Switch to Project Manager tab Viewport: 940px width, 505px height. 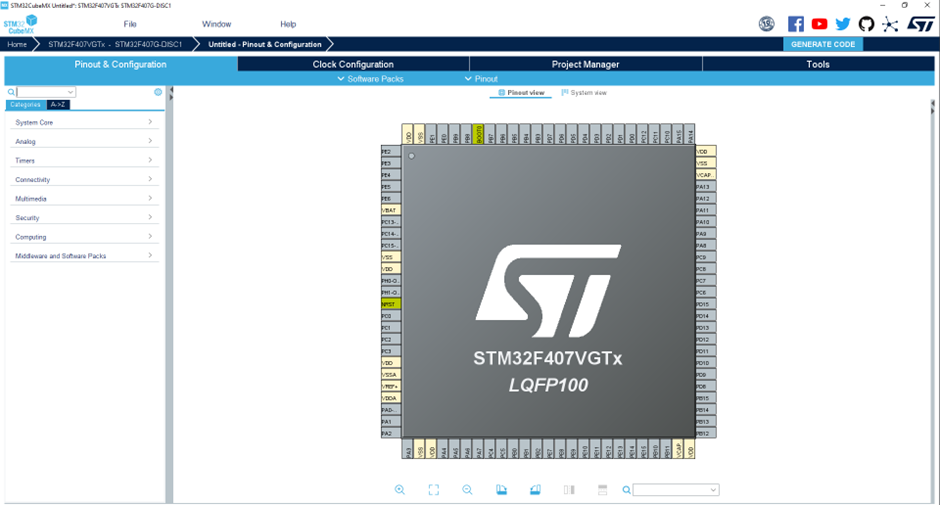click(586, 64)
